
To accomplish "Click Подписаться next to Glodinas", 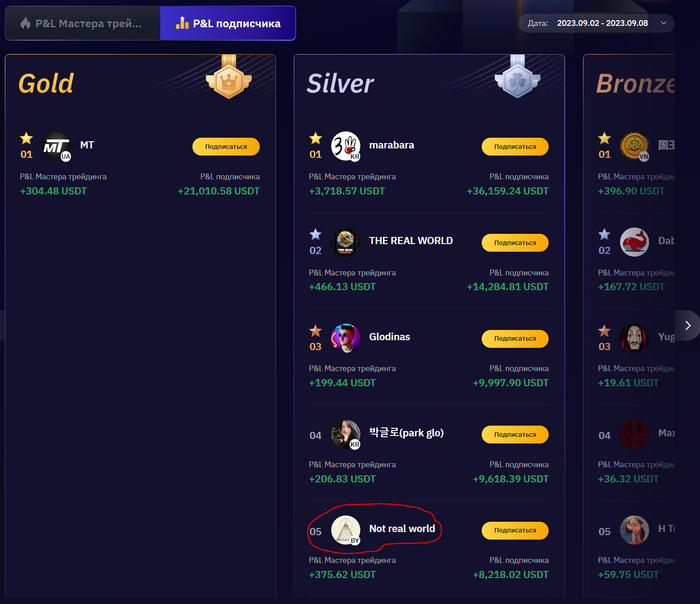I will coord(515,338).
